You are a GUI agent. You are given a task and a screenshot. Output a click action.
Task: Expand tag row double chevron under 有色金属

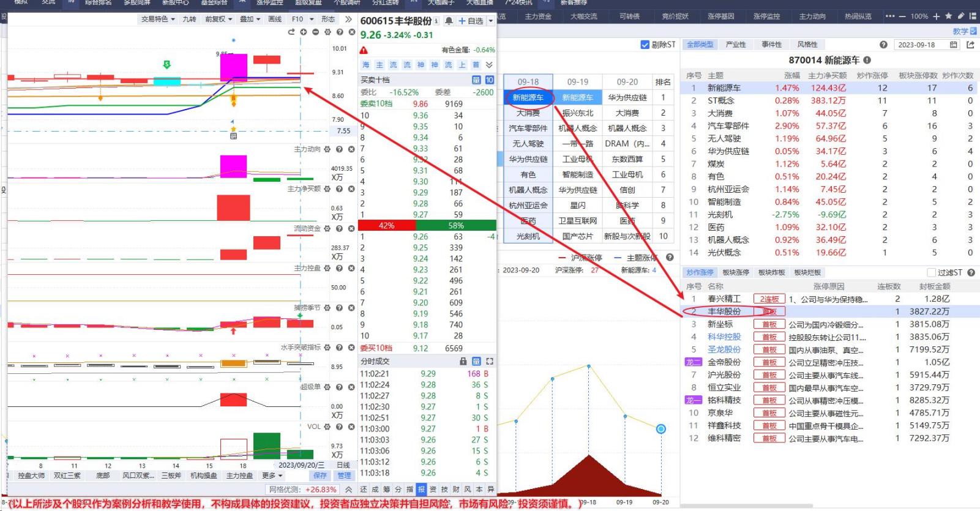[x=489, y=65]
